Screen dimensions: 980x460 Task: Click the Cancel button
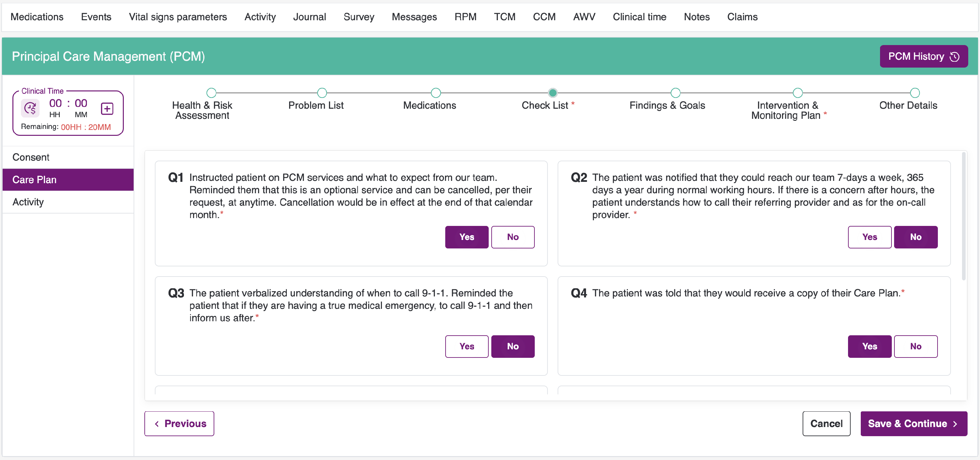[x=826, y=423]
